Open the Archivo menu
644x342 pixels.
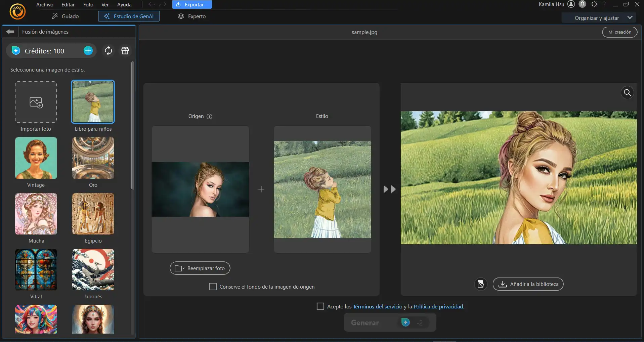point(45,5)
